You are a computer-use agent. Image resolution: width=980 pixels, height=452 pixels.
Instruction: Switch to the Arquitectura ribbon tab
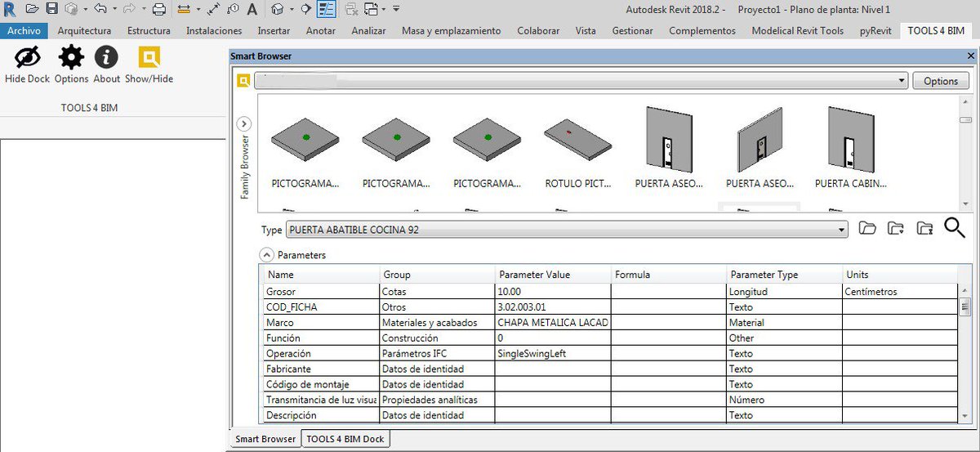pyautogui.click(x=85, y=30)
